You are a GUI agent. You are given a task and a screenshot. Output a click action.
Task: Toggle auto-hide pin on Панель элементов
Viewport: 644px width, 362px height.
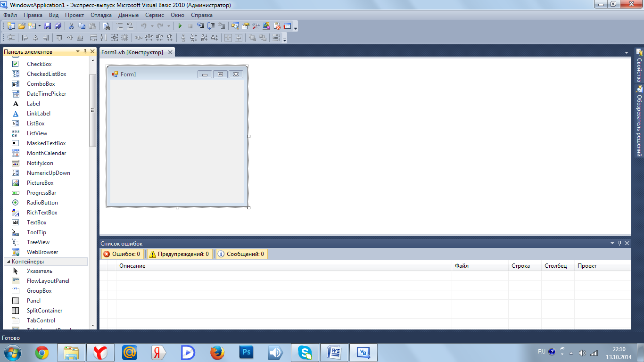click(85, 52)
